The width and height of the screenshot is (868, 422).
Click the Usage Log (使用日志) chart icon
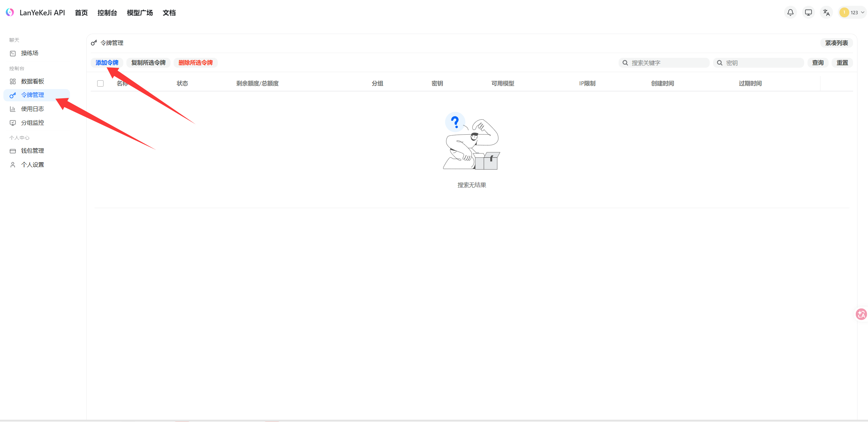(13, 109)
